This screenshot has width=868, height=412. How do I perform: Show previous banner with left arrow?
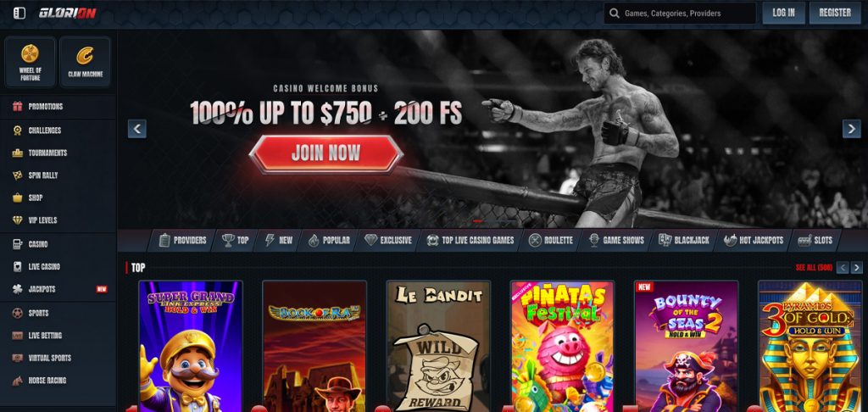137,129
